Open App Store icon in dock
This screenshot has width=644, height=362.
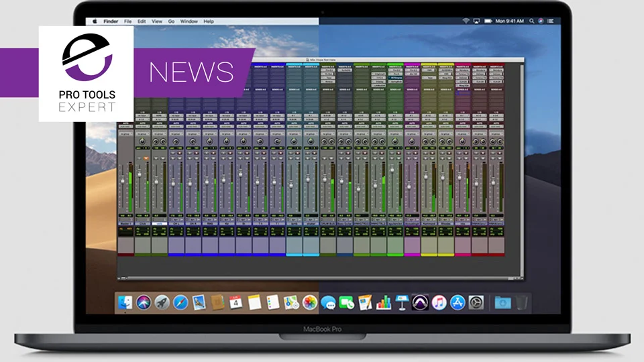(458, 303)
